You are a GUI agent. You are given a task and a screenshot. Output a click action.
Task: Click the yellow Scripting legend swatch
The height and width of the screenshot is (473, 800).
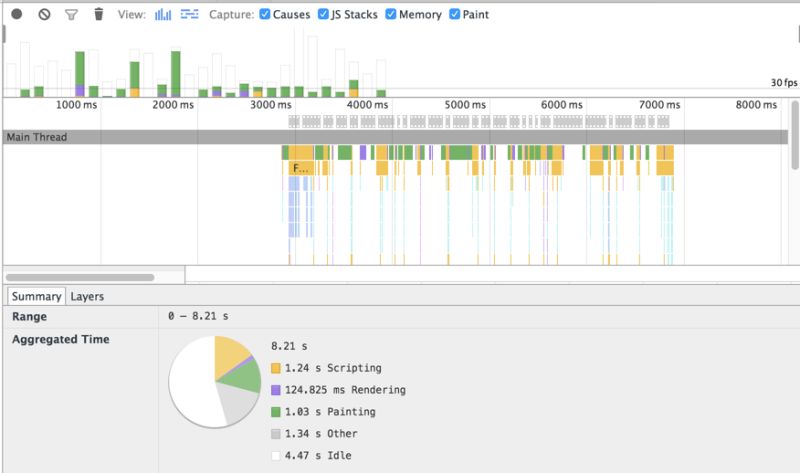[276, 368]
